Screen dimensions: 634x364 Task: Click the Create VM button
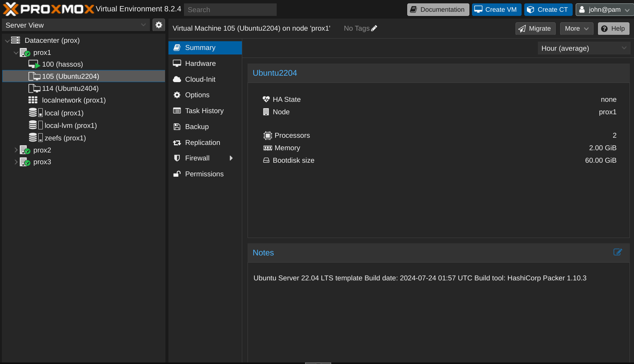[497, 9]
